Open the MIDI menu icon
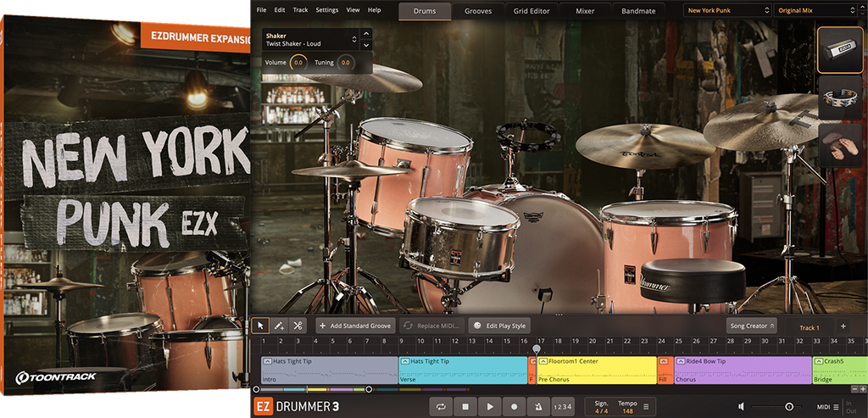Viewport: 868px width, 418px height. [836, 408]
